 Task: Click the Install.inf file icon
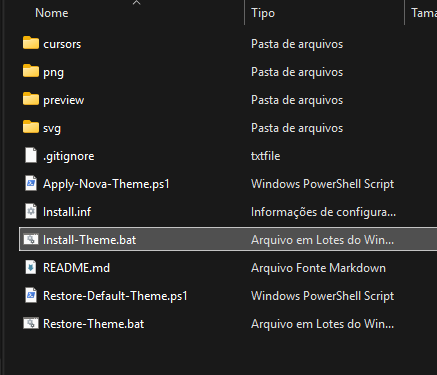coord(31,212)
